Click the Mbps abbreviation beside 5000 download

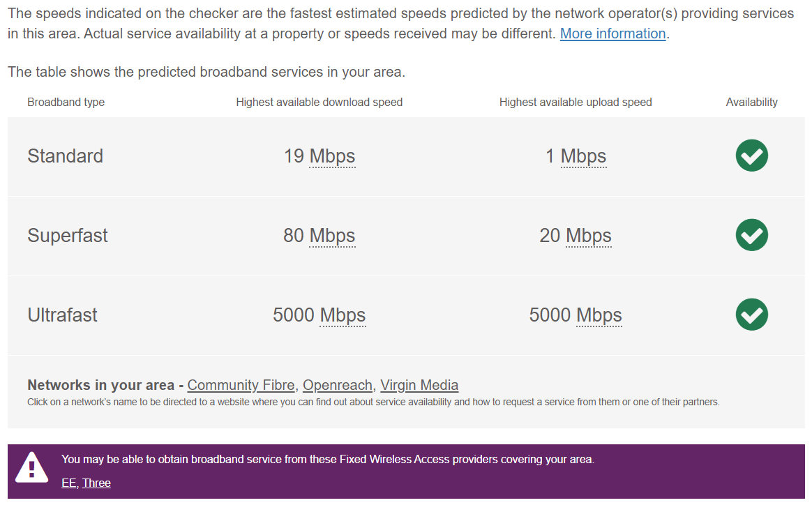[343, 315]
